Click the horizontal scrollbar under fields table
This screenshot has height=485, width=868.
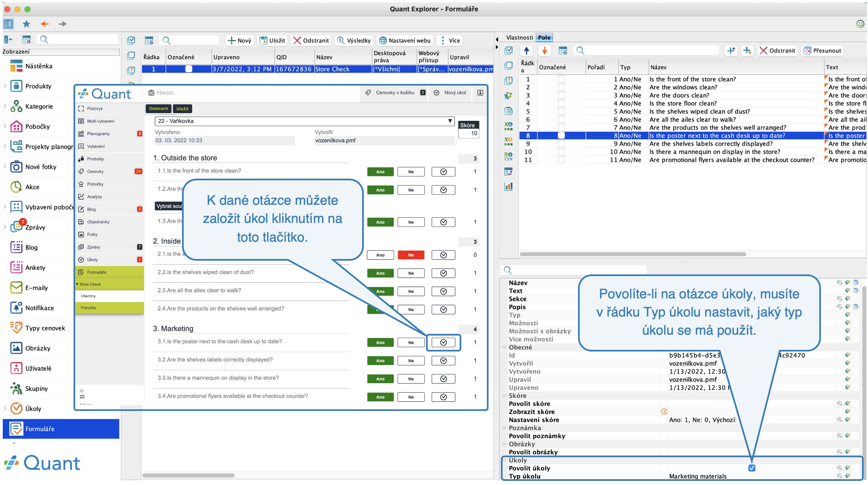click(633, 254)
